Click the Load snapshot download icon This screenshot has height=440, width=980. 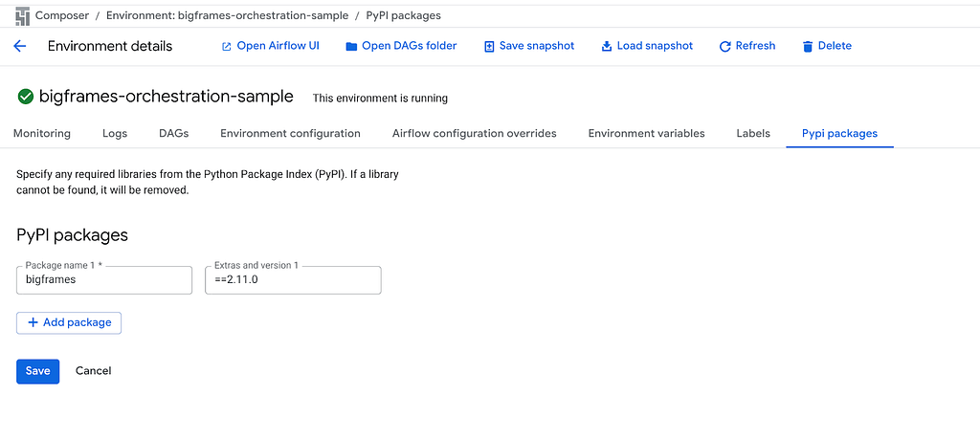pos(606,47)
